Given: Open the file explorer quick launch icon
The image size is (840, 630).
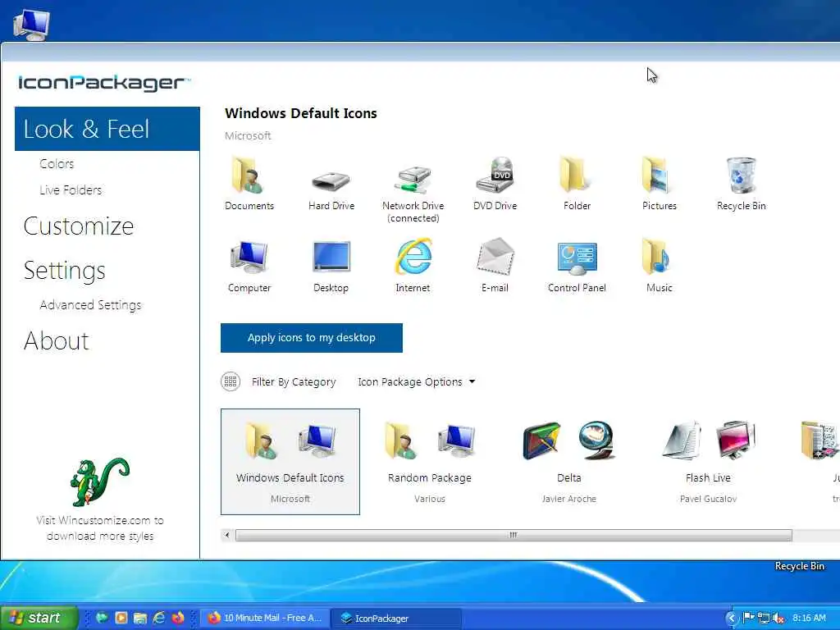Looking at the screenshot, I should [x=139, y=618].
